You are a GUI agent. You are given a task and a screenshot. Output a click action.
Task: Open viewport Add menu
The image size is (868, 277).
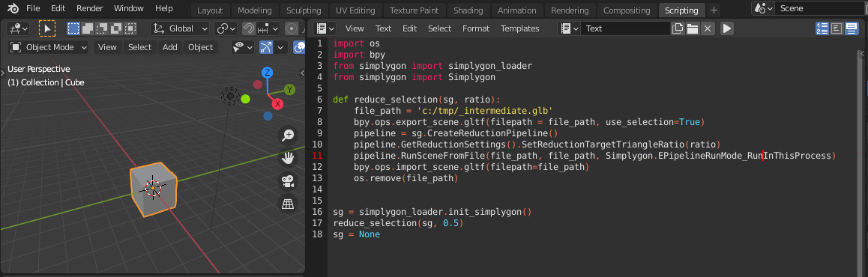(170, 48)
